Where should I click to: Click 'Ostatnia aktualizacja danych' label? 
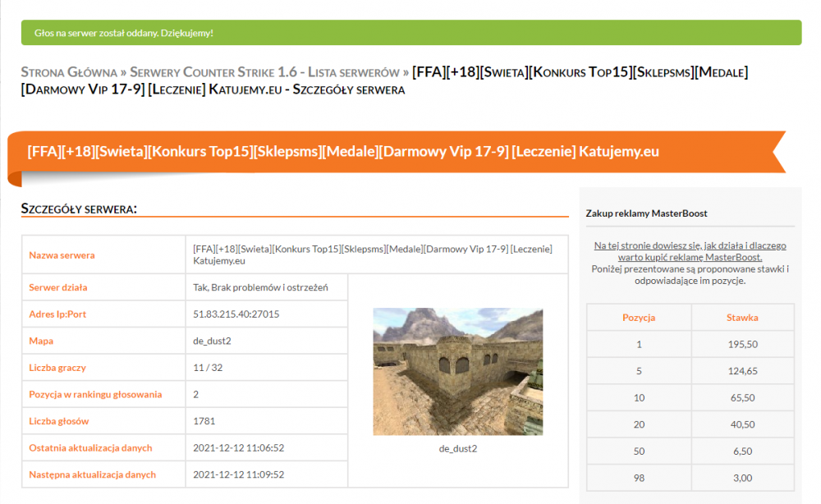tap(90, 447)
